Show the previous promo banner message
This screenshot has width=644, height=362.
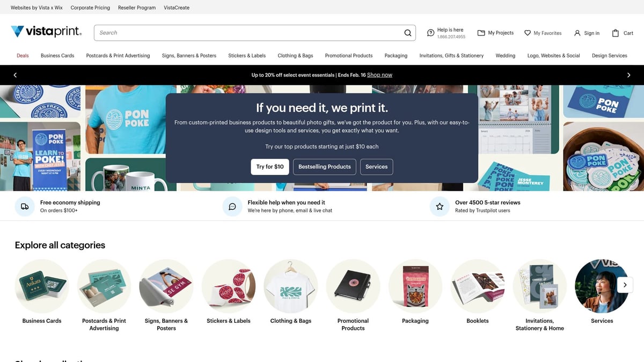(x=15, y=75)
